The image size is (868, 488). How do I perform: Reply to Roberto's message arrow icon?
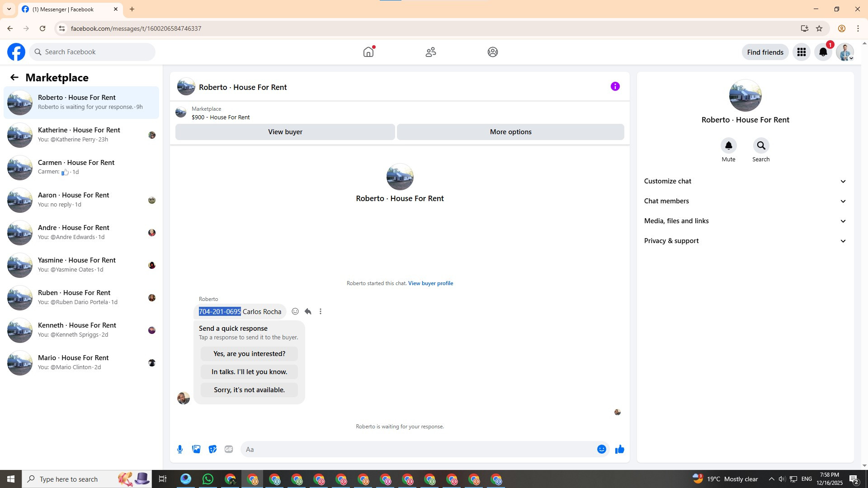click(x=308, y=311)
